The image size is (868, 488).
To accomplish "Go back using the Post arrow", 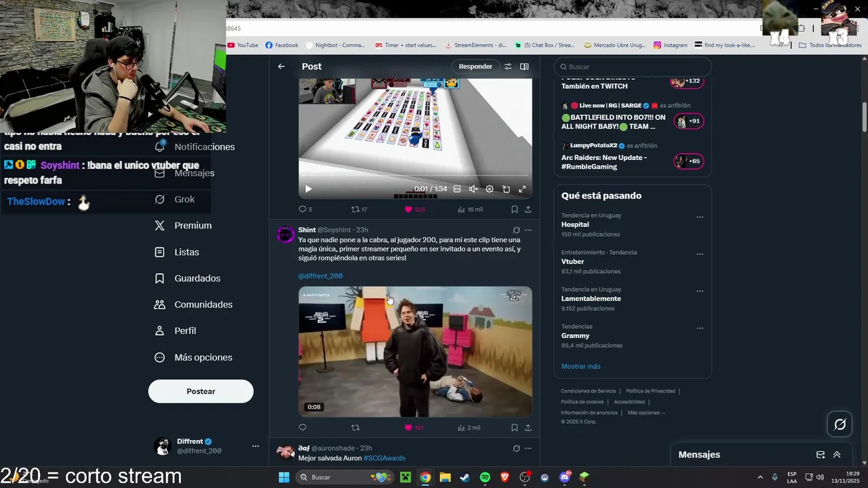I will click(x=281, y=66).
